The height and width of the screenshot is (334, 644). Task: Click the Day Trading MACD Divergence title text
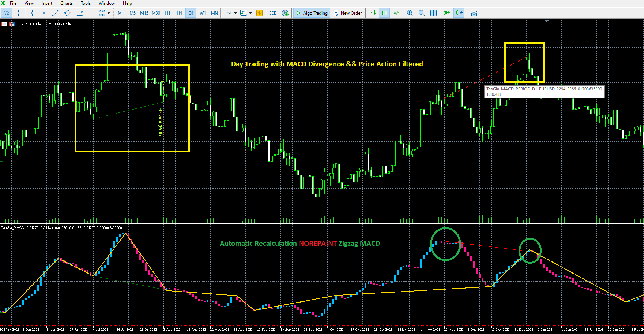pos(327,64)
